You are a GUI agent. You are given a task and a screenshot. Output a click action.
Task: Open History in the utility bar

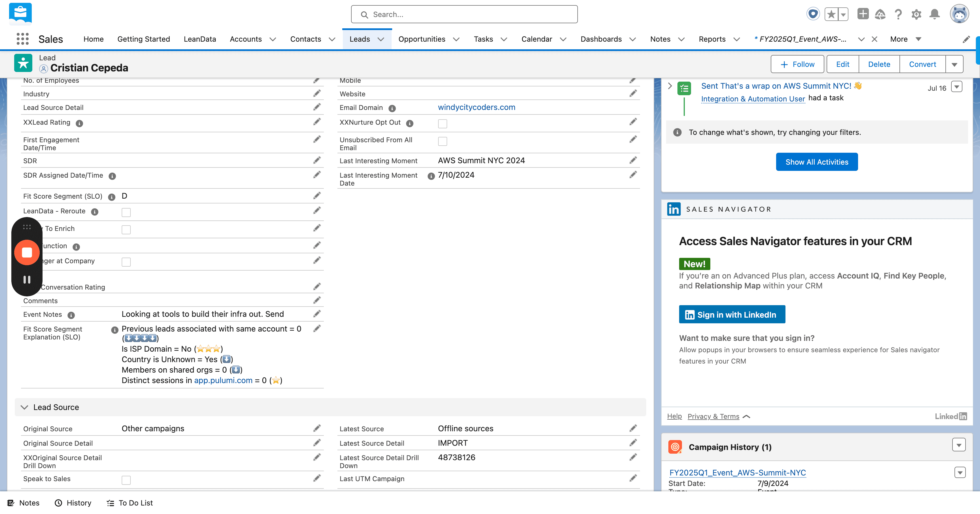pyautogui.click(x=73, y=503)
